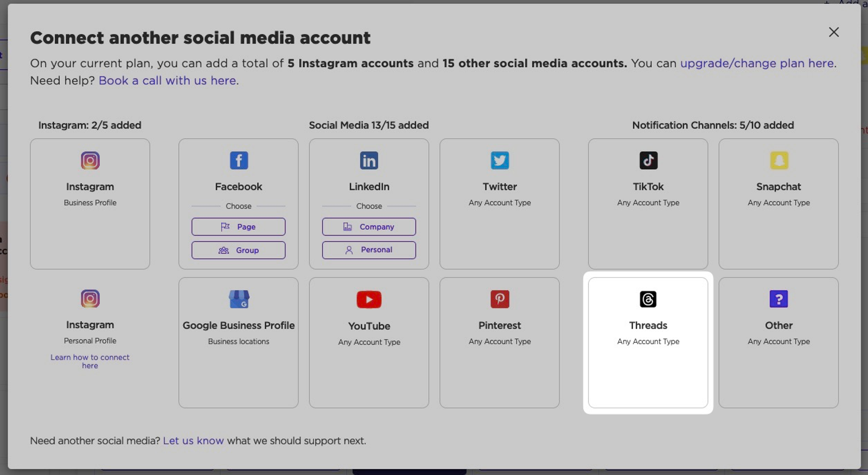Click the TikTok card label

(648, 187)
